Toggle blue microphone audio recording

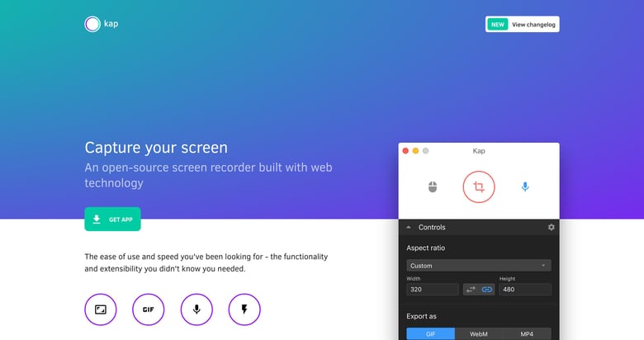[525, 187]
